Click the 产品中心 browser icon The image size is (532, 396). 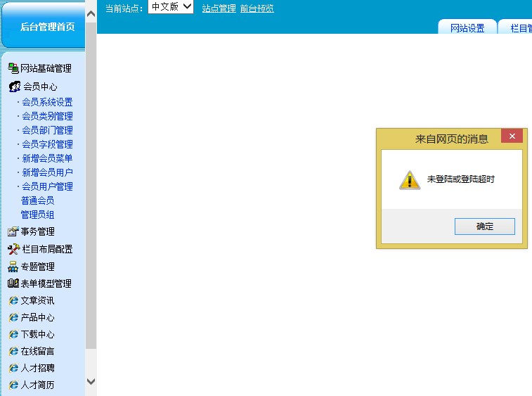tap(13, 317)
